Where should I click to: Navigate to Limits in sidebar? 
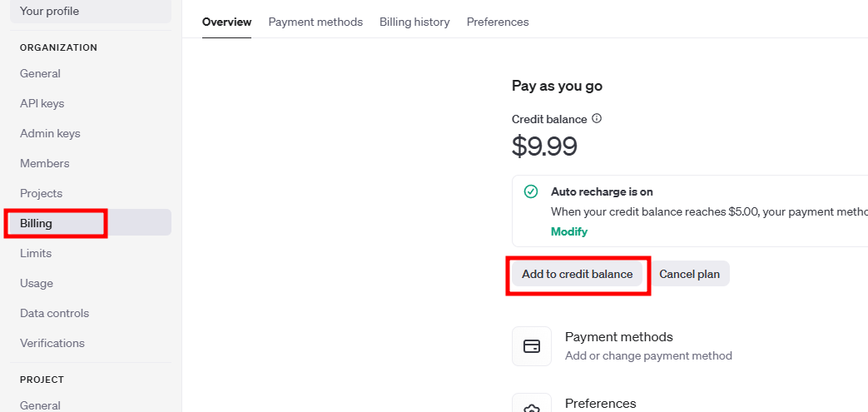(x=36, y=253)
